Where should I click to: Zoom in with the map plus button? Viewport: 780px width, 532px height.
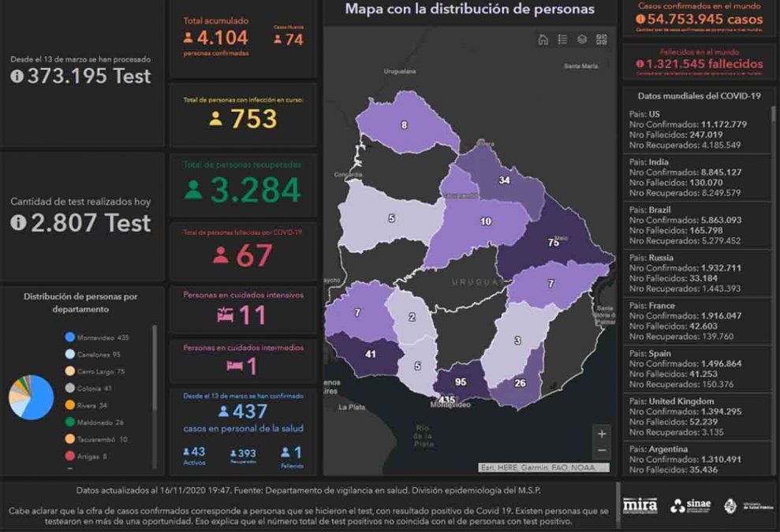coord(602,433)
